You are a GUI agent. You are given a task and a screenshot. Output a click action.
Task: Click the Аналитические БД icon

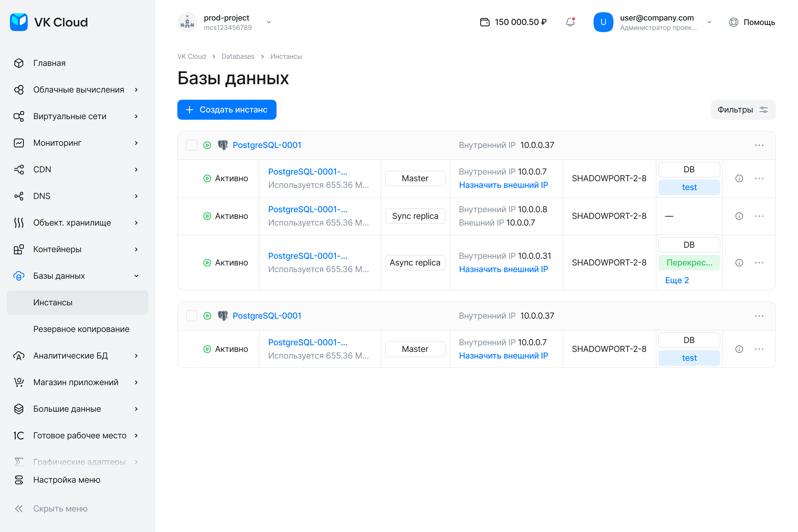19,355
